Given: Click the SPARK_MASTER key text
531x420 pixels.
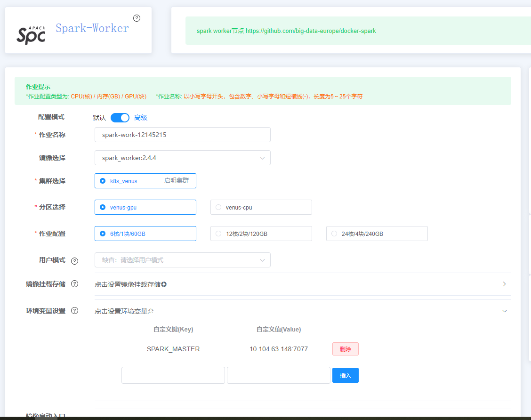Looking at the screenshot, I should pyautogui.click(x=173, y=349).
